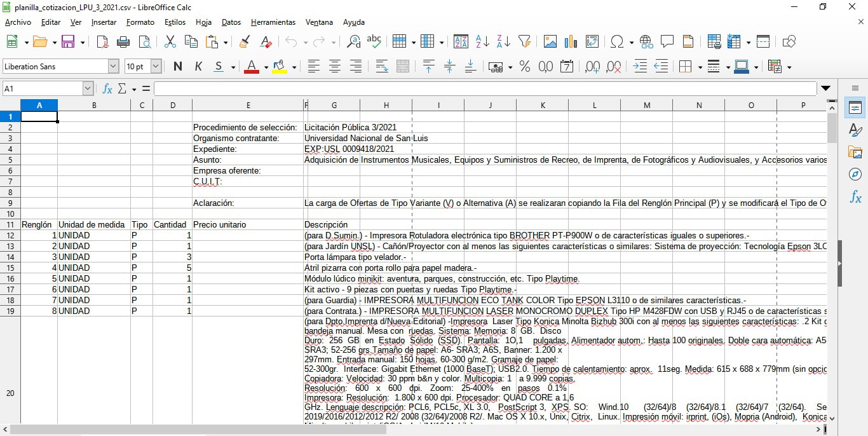Toggle the AutoFilter on the sheet
The width and height of the screenshot is (868, 436).
524,42
